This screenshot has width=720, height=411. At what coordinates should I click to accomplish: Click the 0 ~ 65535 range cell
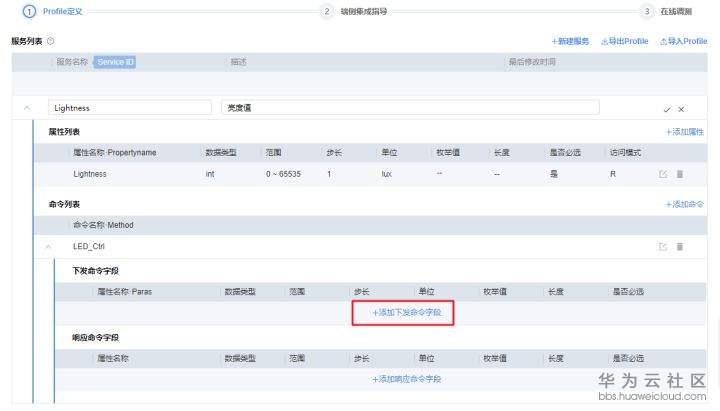click(283, 174)
